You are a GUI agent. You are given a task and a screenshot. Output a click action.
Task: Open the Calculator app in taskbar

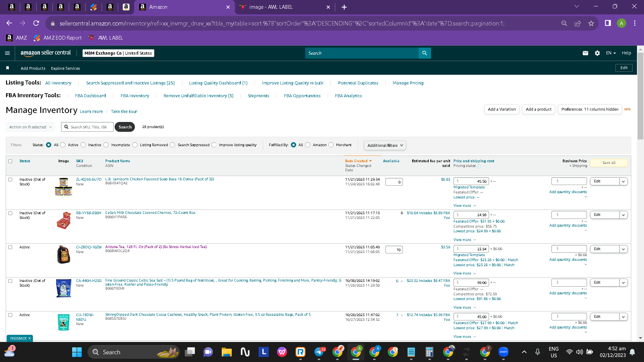click(429, 352)
